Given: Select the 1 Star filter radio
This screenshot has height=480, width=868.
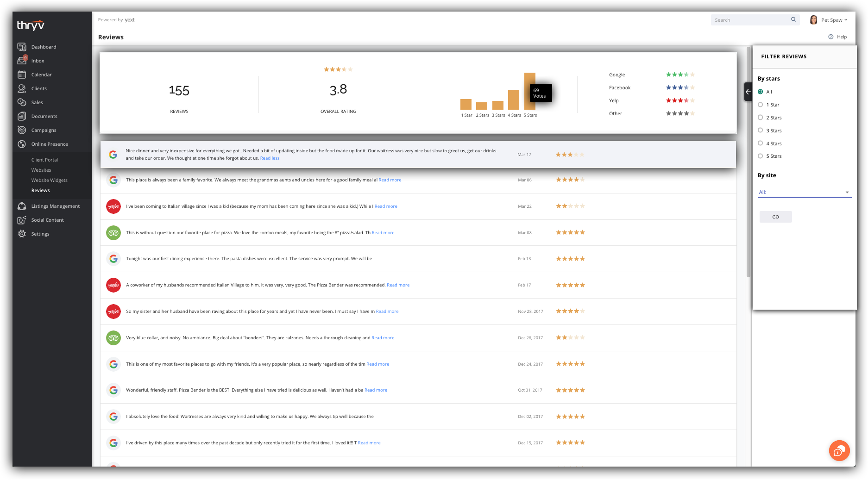Looking at the screenshot, I should (x=760, y=105).
